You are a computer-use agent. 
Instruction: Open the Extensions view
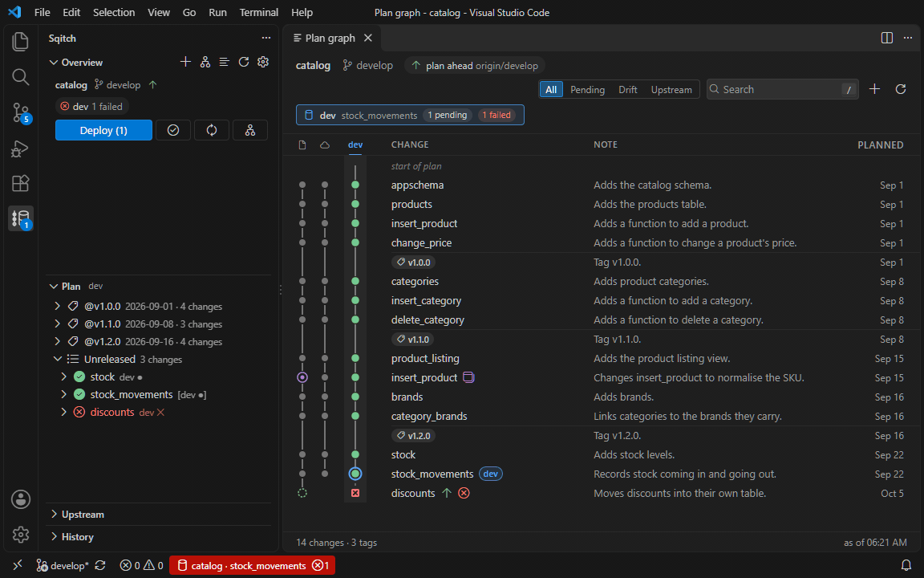pyautogui.click(x=21, y=183)
